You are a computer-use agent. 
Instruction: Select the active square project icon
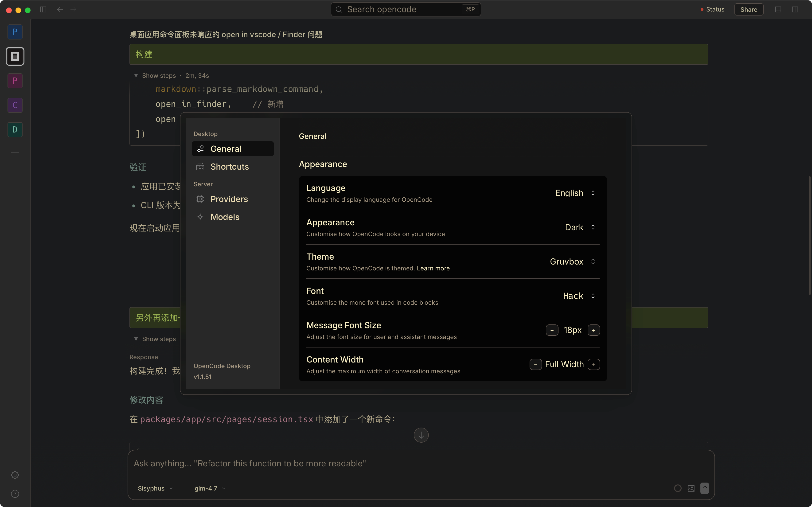[15, 56]
